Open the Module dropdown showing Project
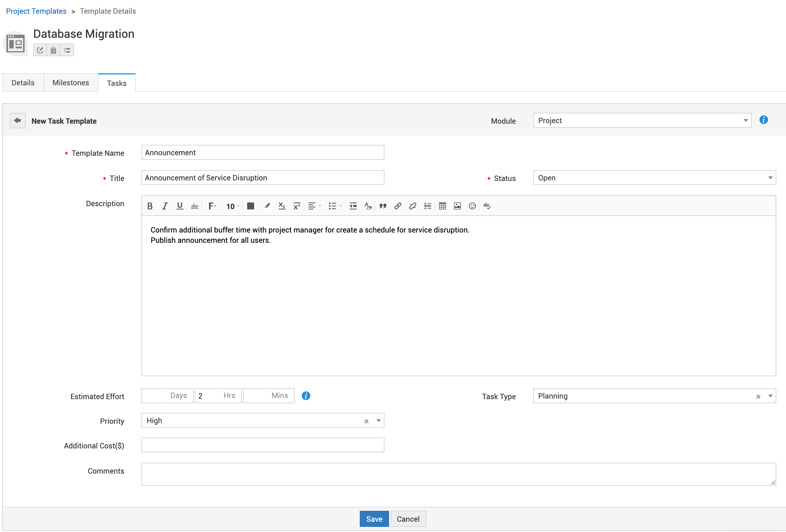Screen dimensions: 786x532 [x=642, y=120]
